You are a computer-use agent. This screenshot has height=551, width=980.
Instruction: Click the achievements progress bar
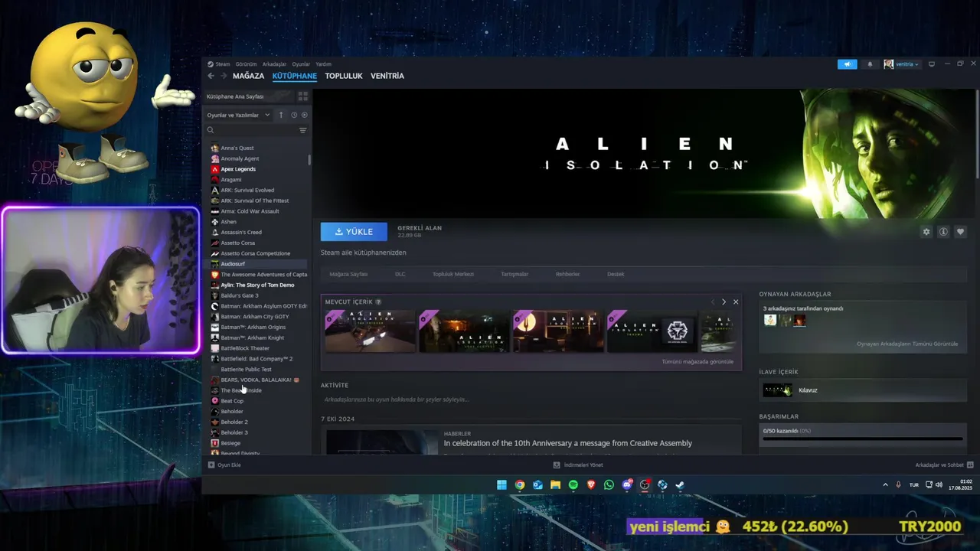point(863,439)
